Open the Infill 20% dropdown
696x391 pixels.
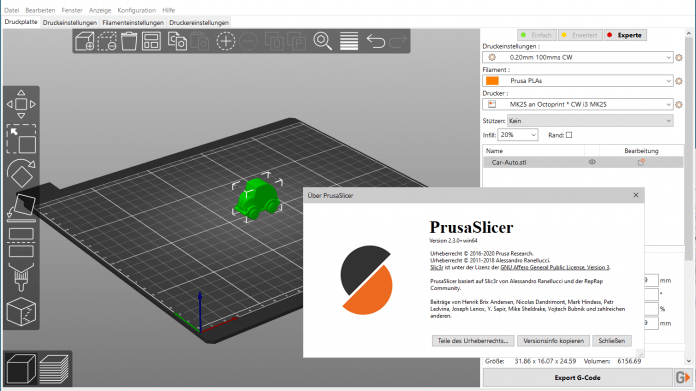pyautogui.click(x=518, y=135)
